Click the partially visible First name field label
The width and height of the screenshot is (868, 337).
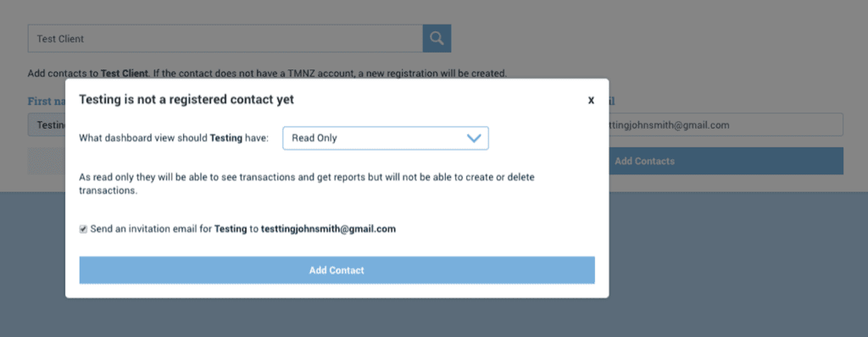[47, 102]
